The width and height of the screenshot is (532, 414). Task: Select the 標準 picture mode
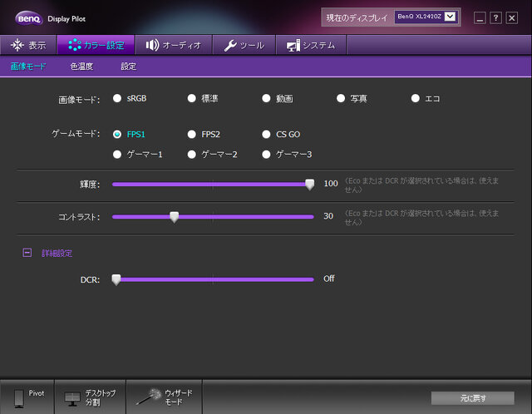192,98
